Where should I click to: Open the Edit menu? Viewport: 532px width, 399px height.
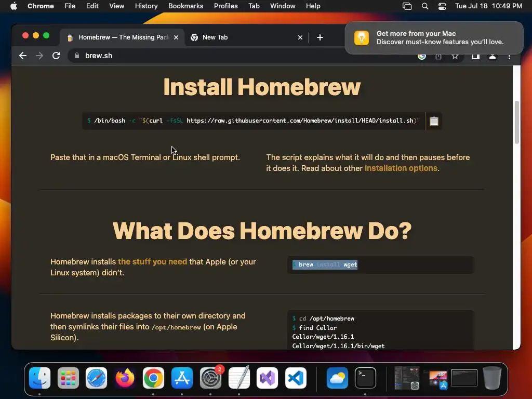(x=92, y=6)
